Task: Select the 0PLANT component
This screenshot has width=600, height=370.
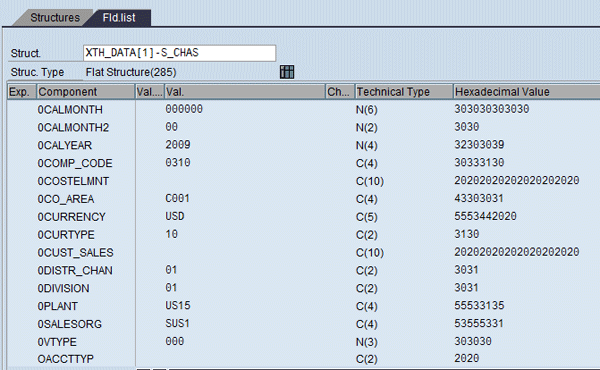Action: (x=57, y=306)
